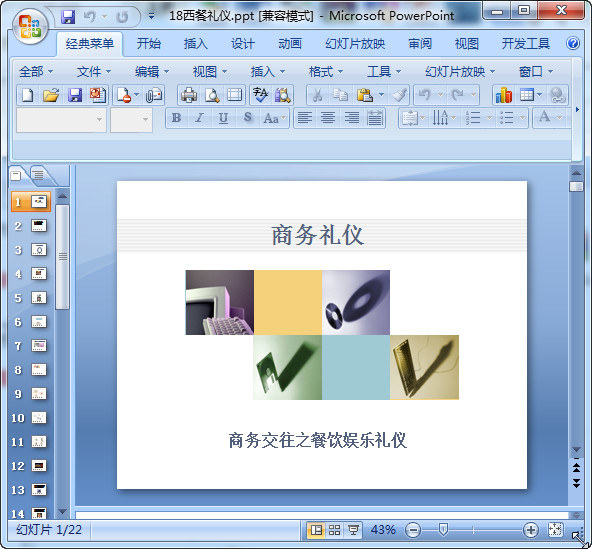Viewport: 592px width, 549px height.
Task: Open the font size combo box
Action: [131, 120]
